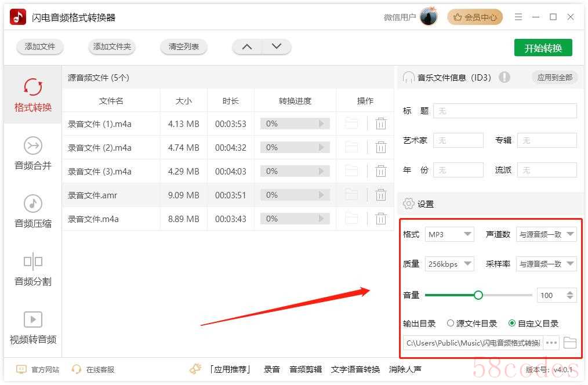Click the ID3 info exclamation icon
This screenshot has width=588, height=385.
coord(504,77)
